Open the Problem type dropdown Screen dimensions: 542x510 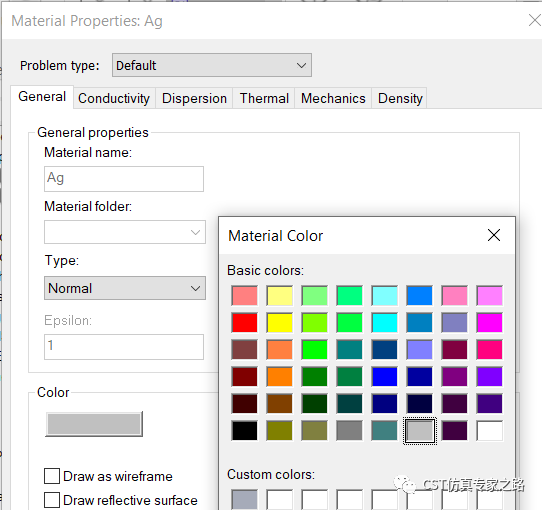point(212,65)
